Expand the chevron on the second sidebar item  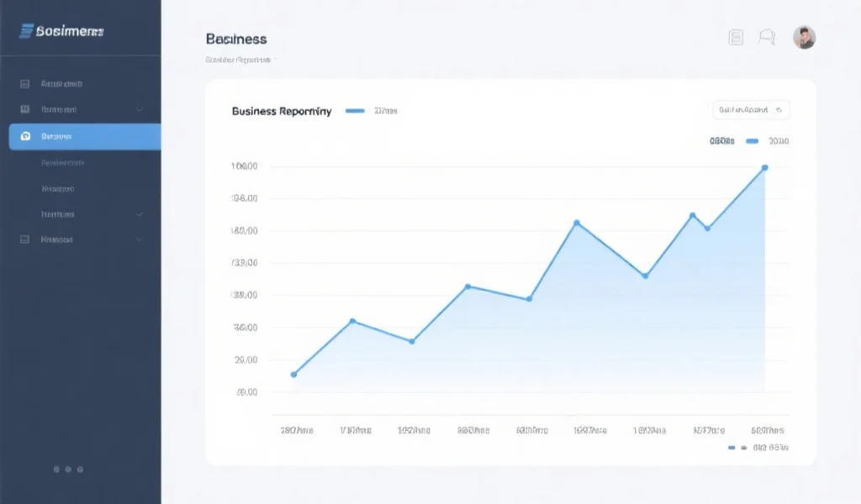point(140,109)
